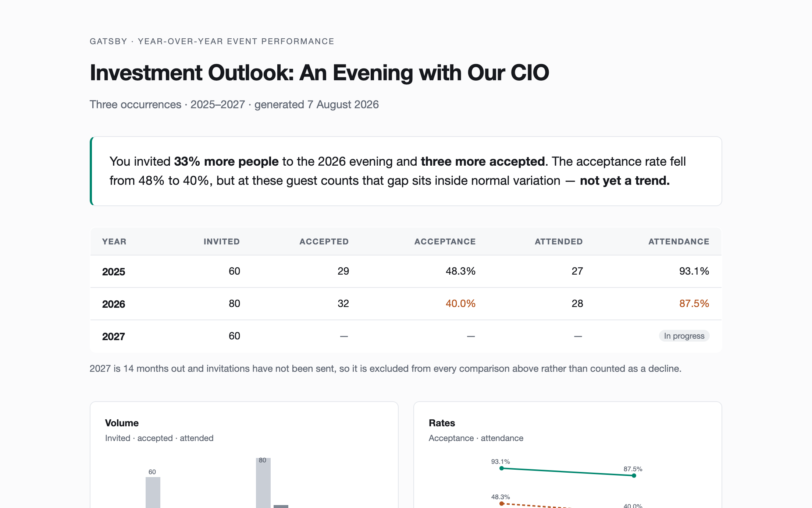Select the 2025 row year label

(x=114, y=272)
